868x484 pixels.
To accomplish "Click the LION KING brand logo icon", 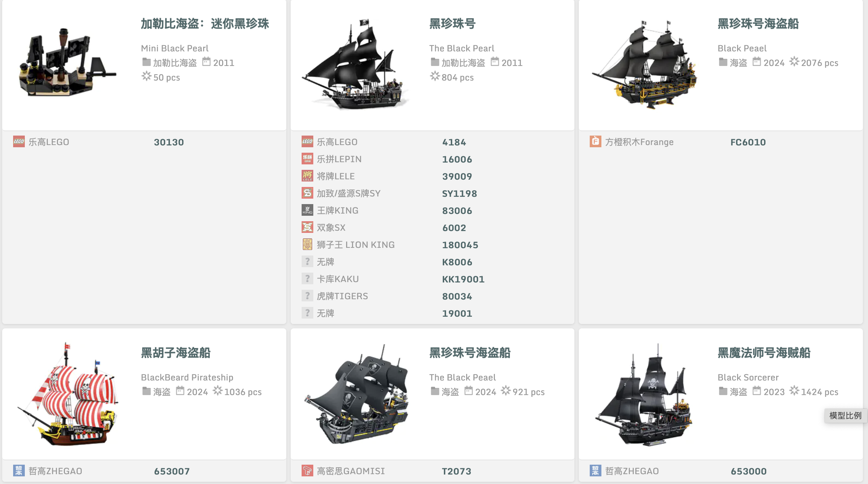I will [307, 245].
